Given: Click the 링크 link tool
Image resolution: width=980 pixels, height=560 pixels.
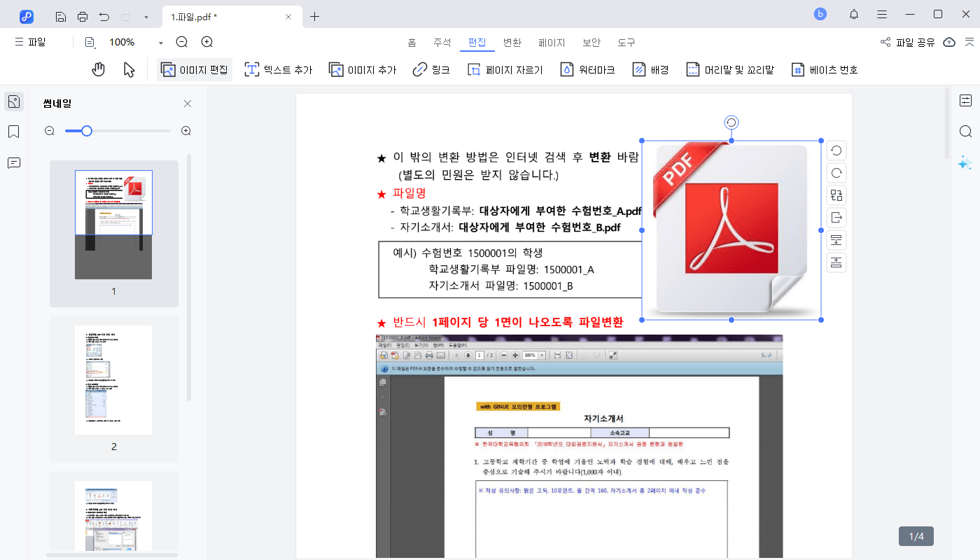Looking at the screenshot, I should point(431,69).
